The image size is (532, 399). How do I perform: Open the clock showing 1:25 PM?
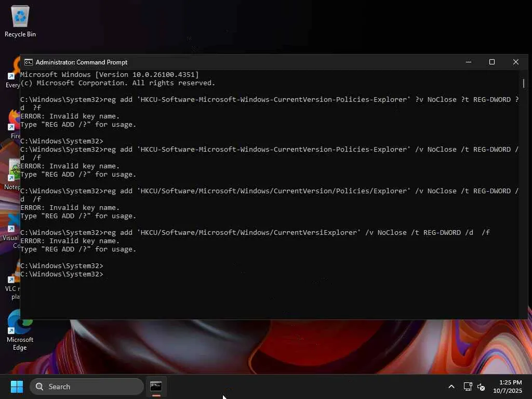(x=508, y=387)
